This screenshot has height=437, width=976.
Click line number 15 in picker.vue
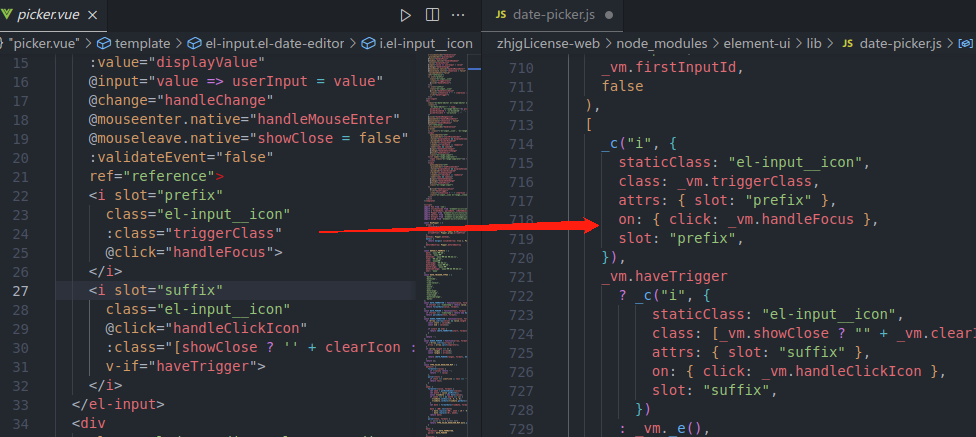tap(21, 63)
